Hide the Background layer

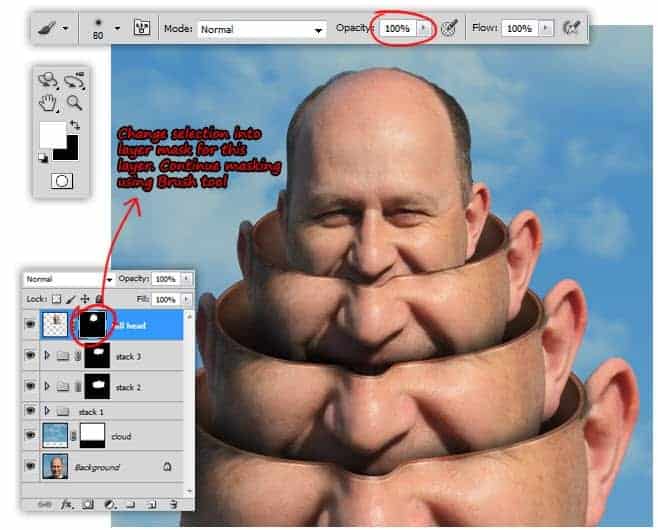click(x=30, y=466)
